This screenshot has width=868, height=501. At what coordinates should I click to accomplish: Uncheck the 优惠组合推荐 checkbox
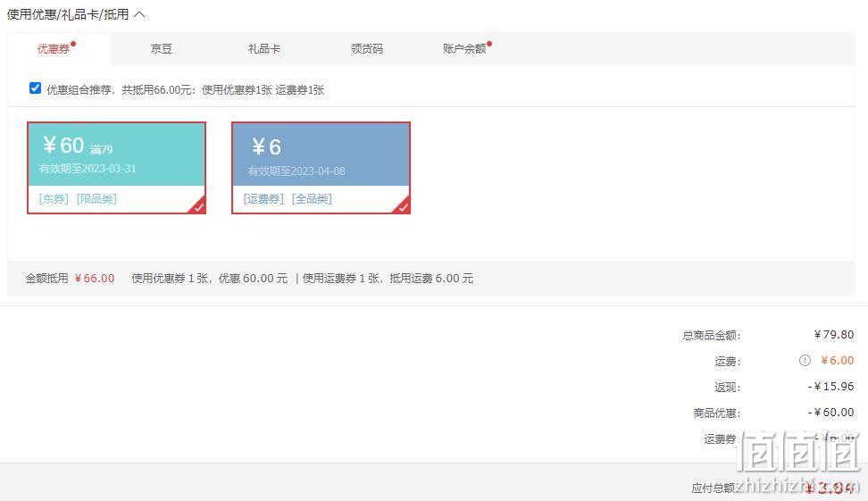(x=35, y=88)
